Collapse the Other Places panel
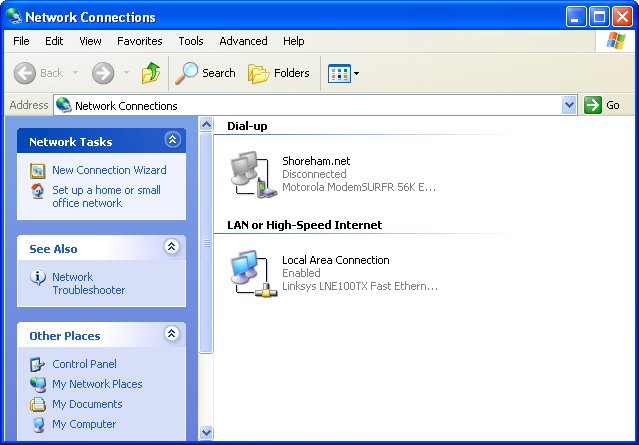Viewport: 639px width, 445px height. coord(172,334)
